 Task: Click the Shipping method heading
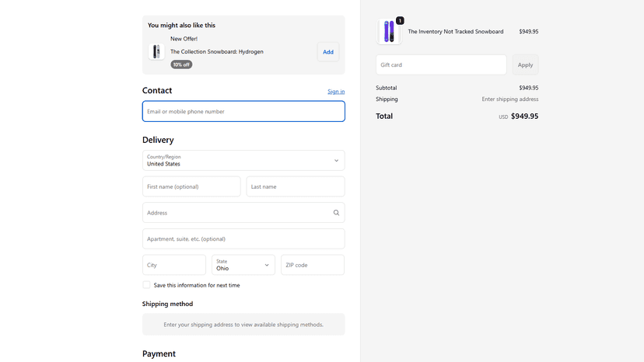pyautogui.click(x=167, y=304)
